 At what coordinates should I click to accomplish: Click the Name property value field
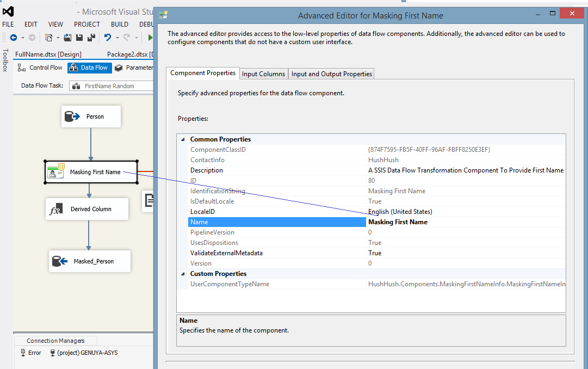click(466, 222)
